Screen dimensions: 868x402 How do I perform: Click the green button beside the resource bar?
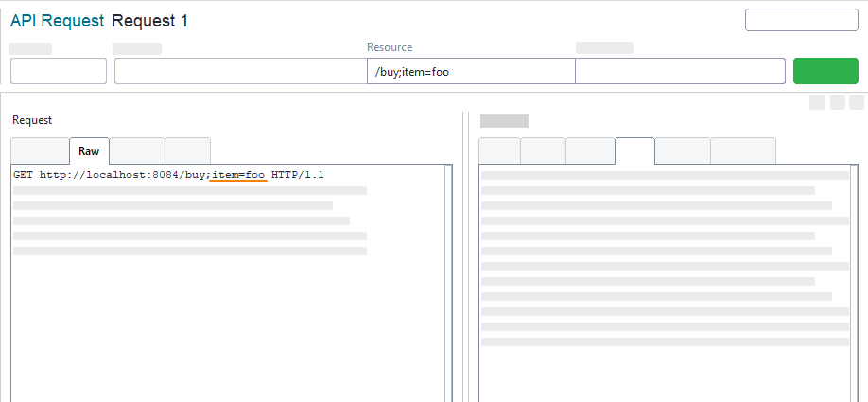coord(825,72)
